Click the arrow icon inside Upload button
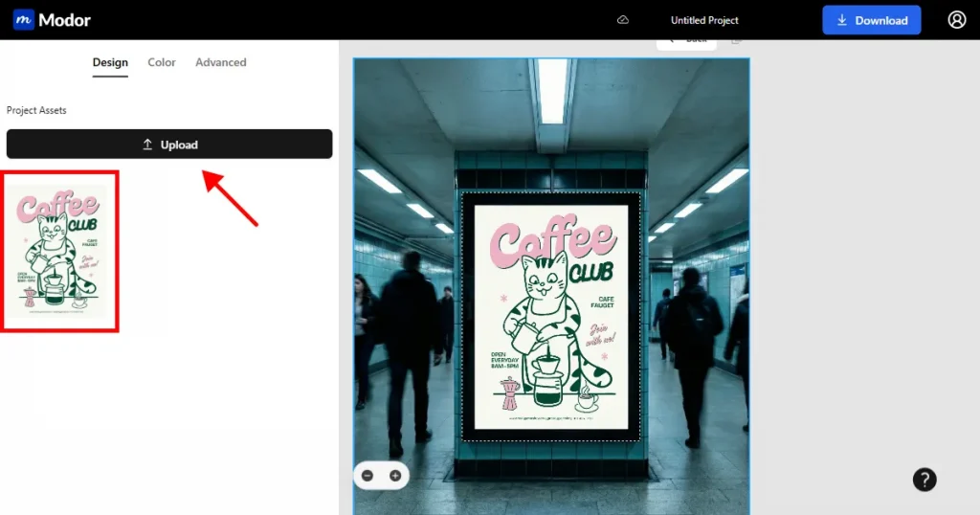This screenshot has height=515, width=980. pos(147,145)
